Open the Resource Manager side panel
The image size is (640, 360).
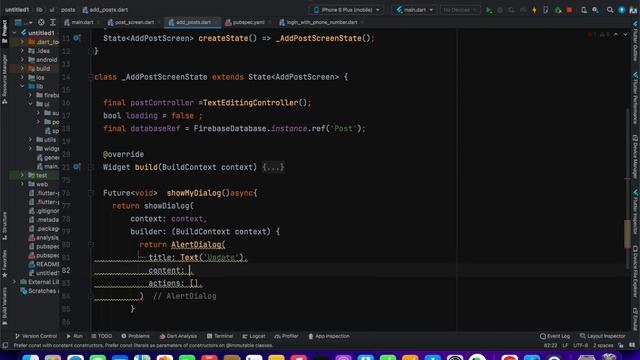[4, 79]
